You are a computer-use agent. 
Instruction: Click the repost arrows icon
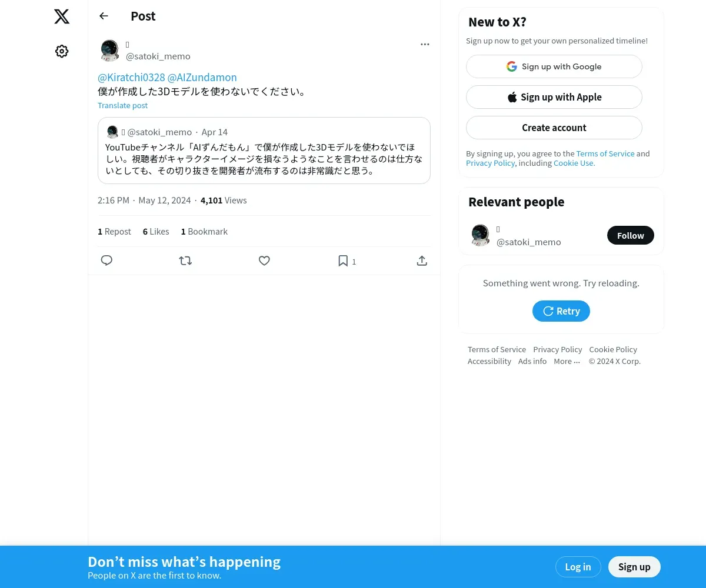tap(185, 260)
